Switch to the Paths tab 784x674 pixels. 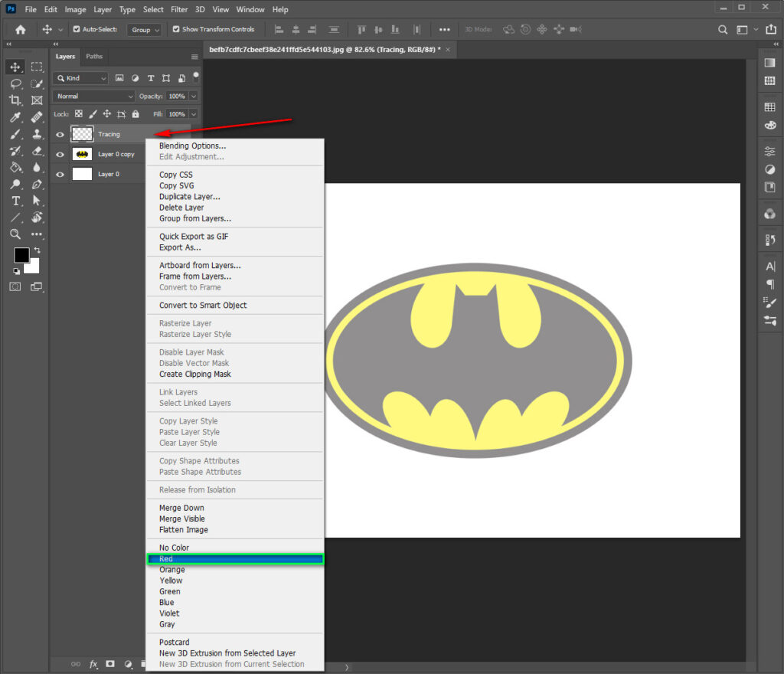[x=93, y=56]
